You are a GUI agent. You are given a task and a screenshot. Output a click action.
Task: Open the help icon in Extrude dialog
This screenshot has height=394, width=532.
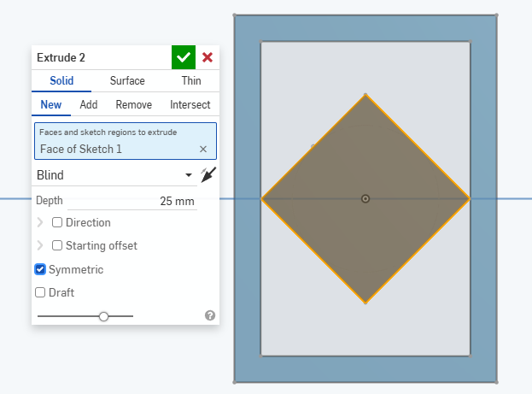point(210,315)
